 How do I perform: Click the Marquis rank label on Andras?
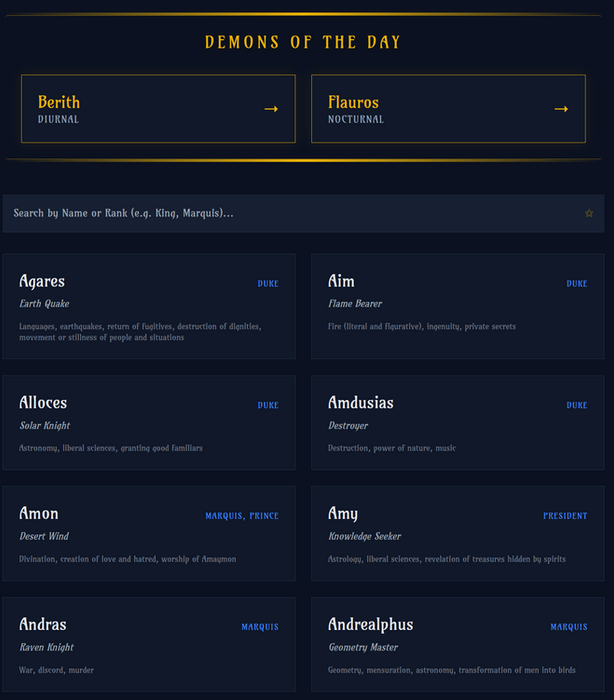tap(260, 628)
